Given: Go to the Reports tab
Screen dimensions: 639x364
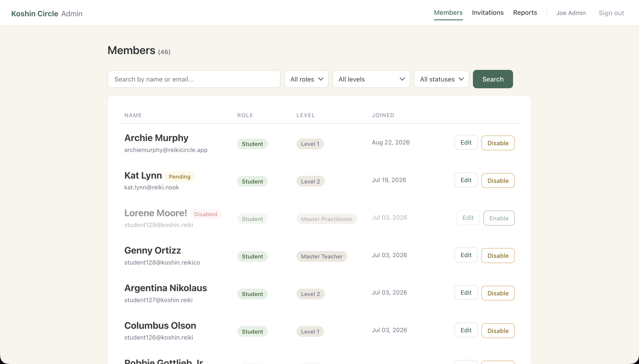Looking at the screenshot, I should (x=525, y=13).
